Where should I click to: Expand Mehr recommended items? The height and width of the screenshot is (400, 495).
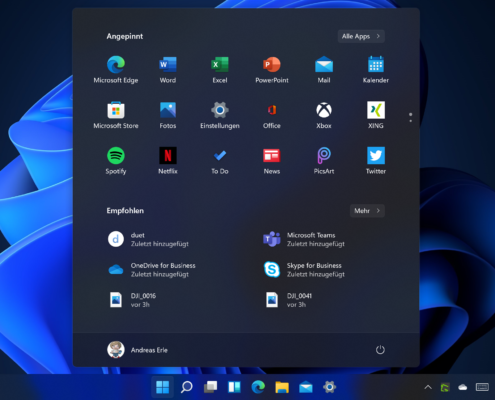coord(367,211)
